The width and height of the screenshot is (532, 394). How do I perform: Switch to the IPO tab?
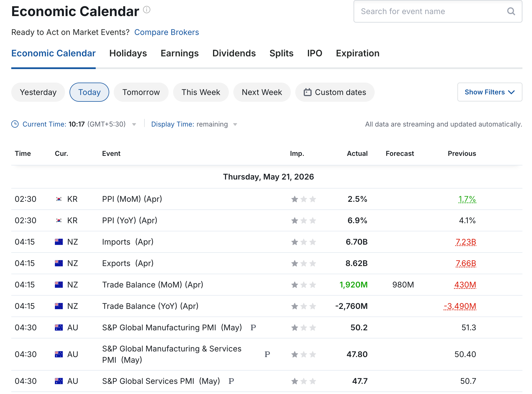click(x=315, y=53)
